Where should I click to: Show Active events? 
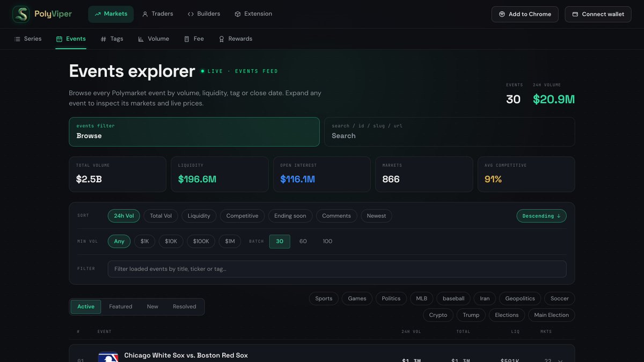pyautogui.click(x=86, y=307)
